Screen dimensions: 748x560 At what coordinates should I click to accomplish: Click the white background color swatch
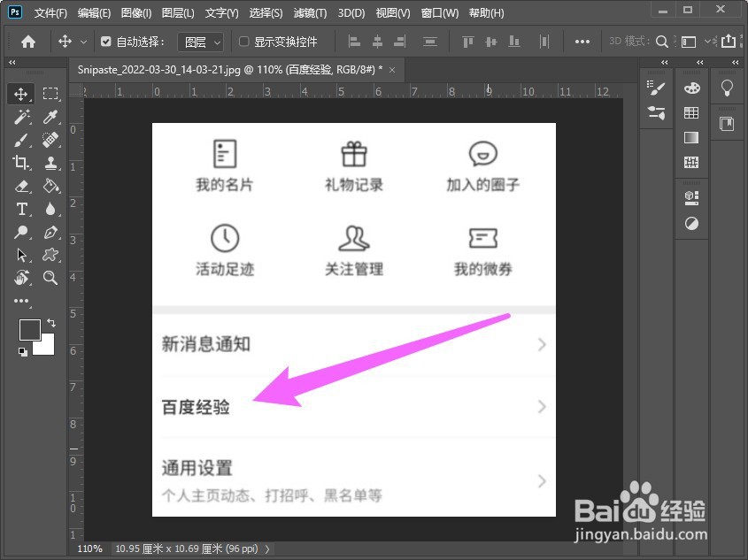(x=46, y=346)
